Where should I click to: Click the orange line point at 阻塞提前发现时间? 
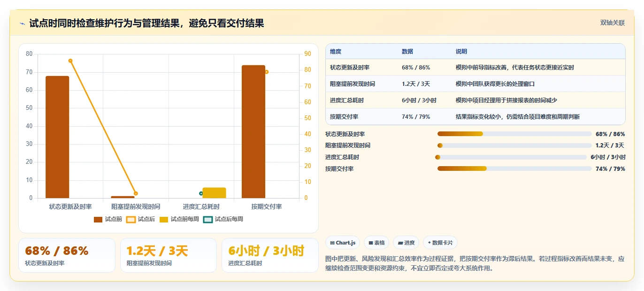[136, 193]
